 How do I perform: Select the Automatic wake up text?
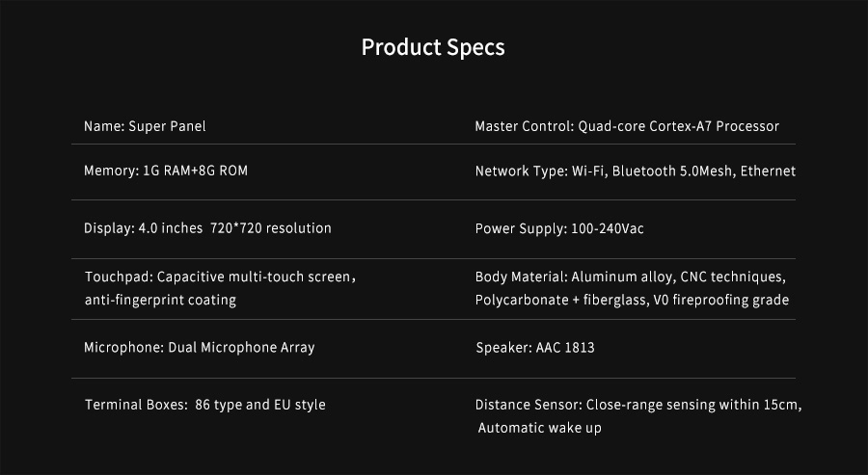point(540,428)
